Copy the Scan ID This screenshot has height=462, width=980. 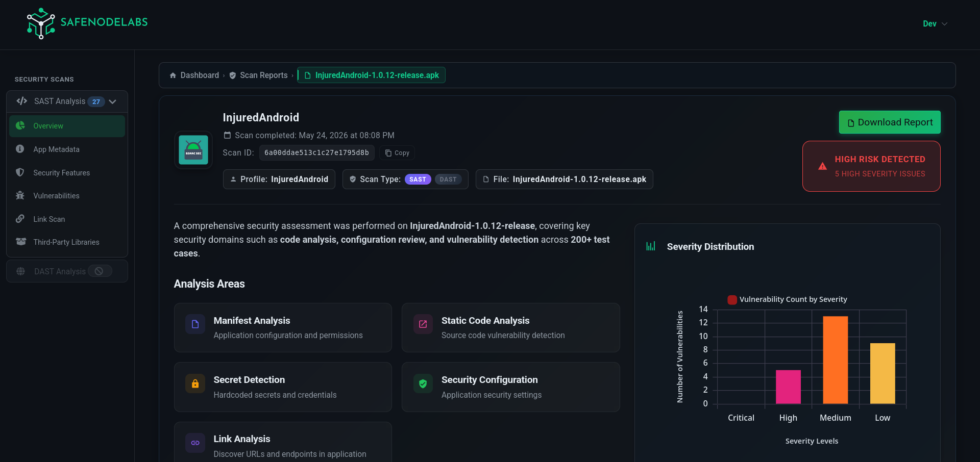397,153
